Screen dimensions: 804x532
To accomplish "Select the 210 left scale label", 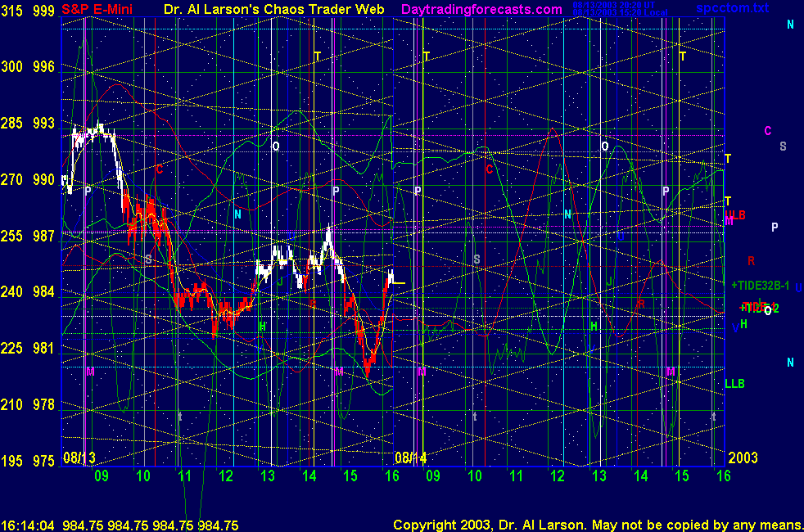I will (x=11, y=405).
